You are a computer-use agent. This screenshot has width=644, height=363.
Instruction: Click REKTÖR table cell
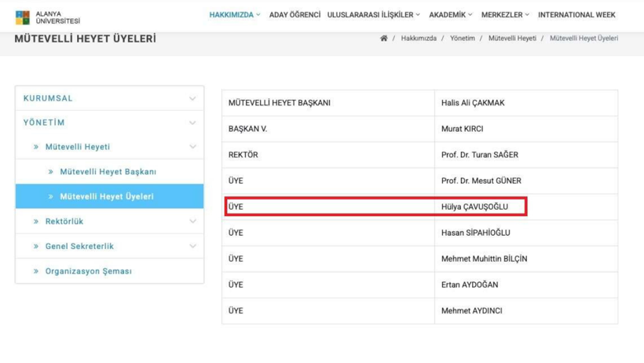pos(328,155)
